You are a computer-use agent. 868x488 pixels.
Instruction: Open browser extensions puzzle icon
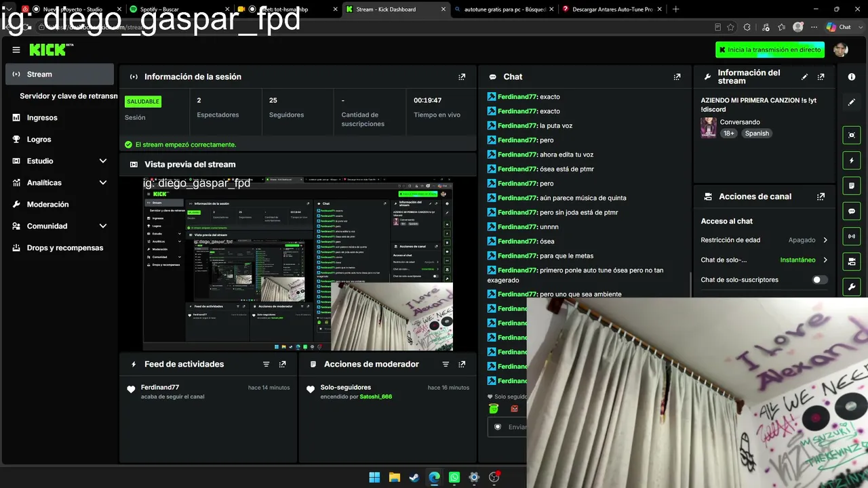click(x=747, y=27)
